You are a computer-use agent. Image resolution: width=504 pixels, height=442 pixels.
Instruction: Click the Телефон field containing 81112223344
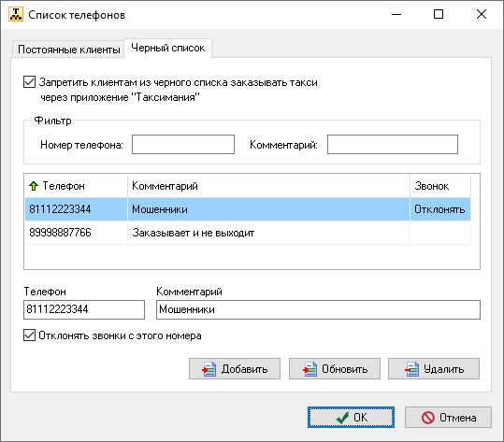84,309
